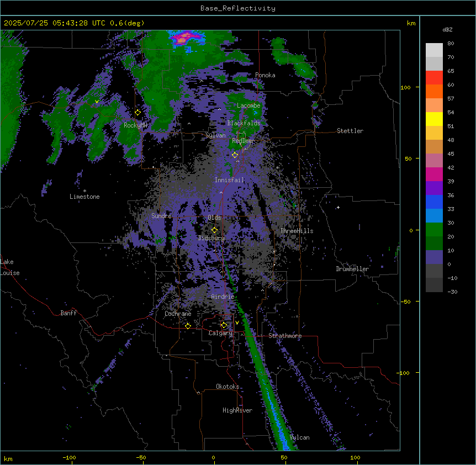476x465 pixels.
Task: Click the Cochrane town label
Action: click(178, 314)
